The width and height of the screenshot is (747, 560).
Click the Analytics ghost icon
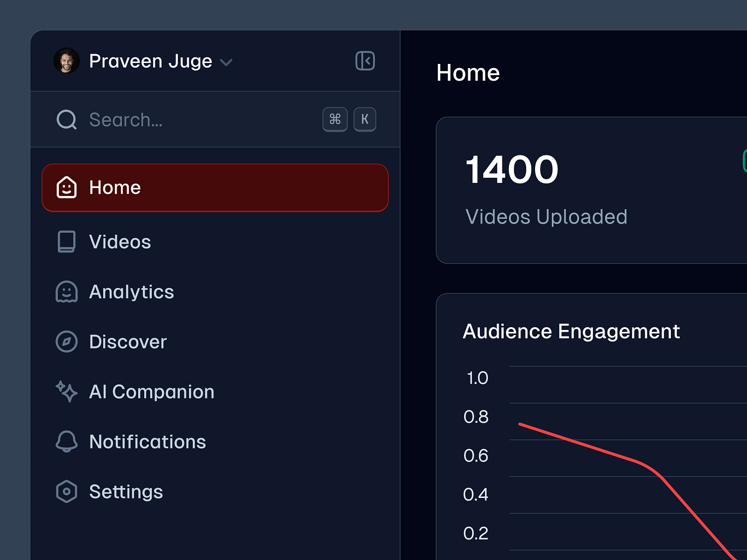tap(67, 292)
